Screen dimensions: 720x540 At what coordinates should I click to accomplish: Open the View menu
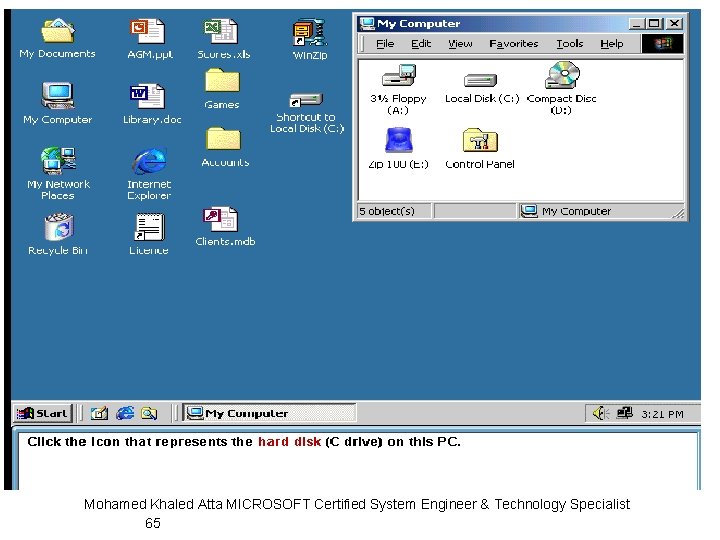460,44
